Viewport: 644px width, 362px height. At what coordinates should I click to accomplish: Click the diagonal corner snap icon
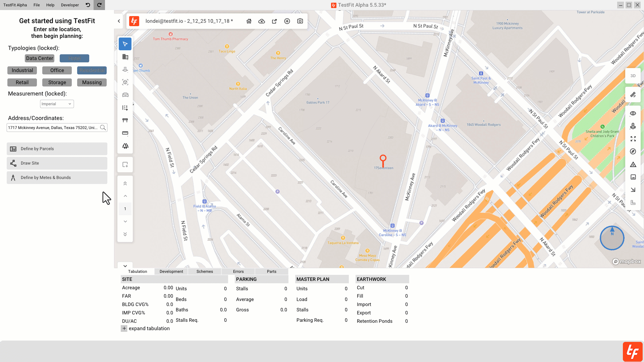633,190
